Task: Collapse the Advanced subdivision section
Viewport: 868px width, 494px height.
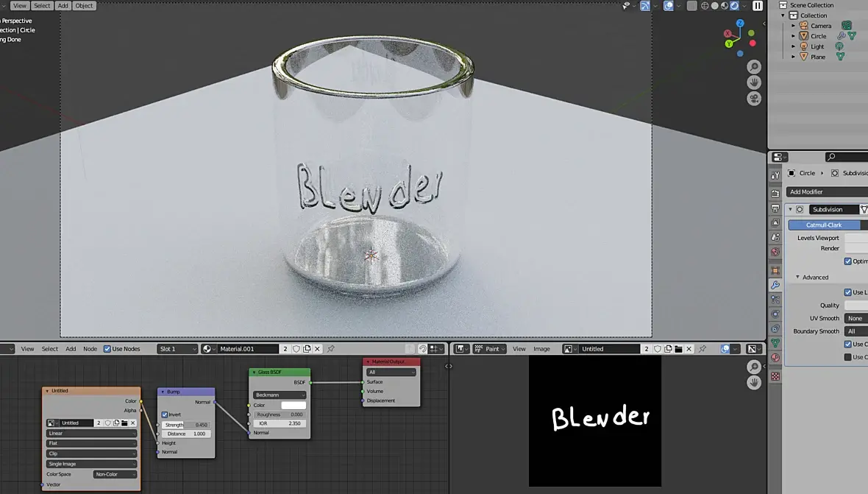Action: coord(797,277)
